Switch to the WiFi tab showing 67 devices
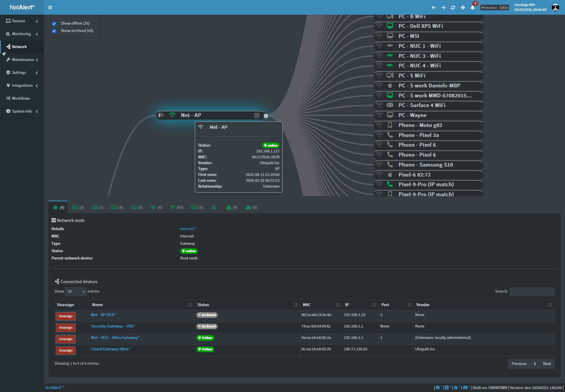 pyautogui.click(x=176, y=207)
